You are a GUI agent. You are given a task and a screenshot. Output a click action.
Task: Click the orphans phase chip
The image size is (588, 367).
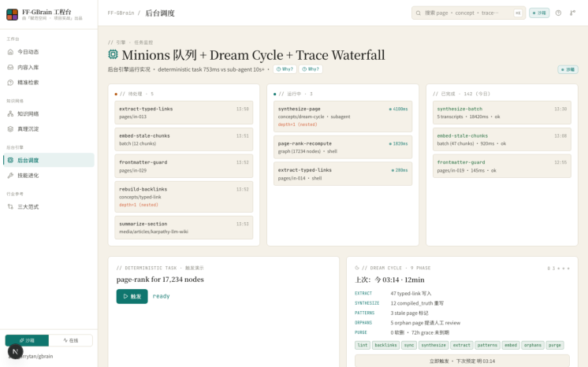(x=533, y=345)
